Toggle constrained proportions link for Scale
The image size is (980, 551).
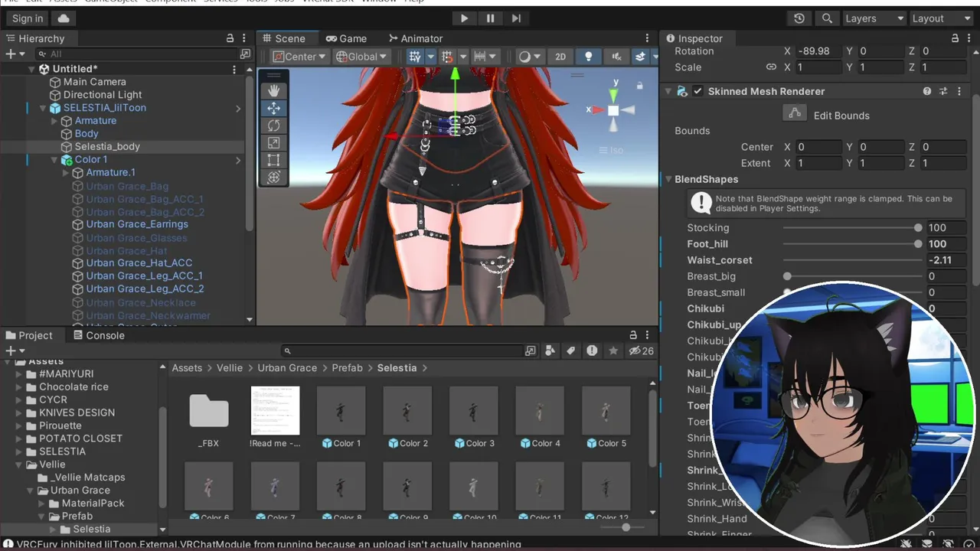(x=771, y=67)
